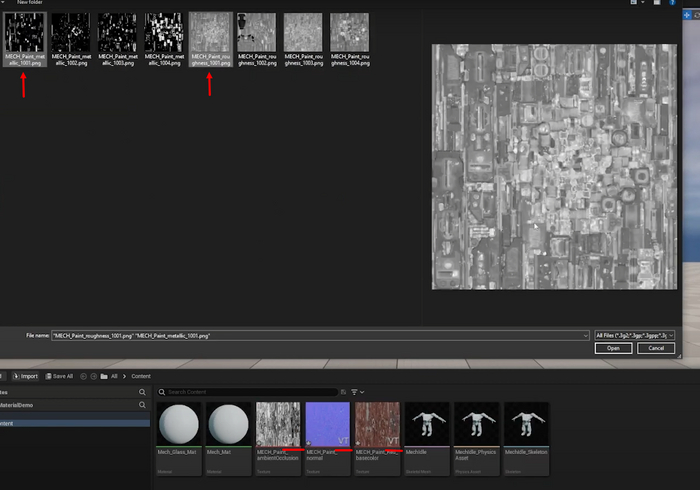Click Save All in Content Browser toolbar
The width and height of the screenshot is (700, 490).
59,376
